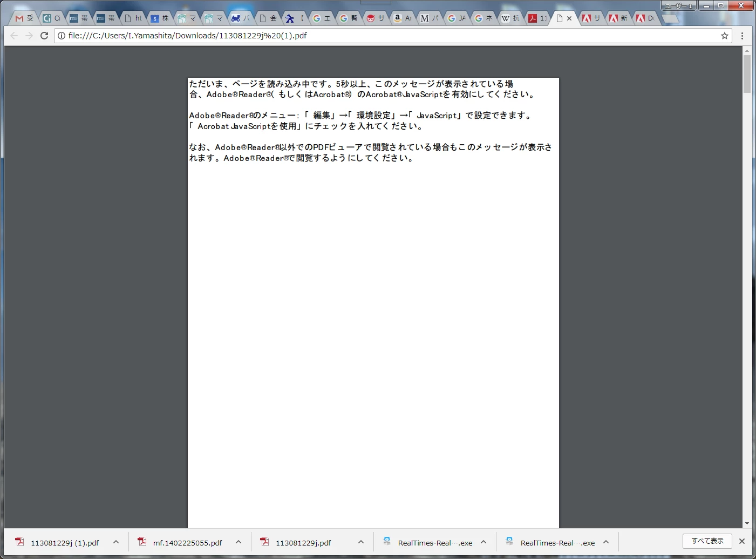Click the PDF icon of mf.1402225055.pdf
756x559 pixels.
[142, 541]
